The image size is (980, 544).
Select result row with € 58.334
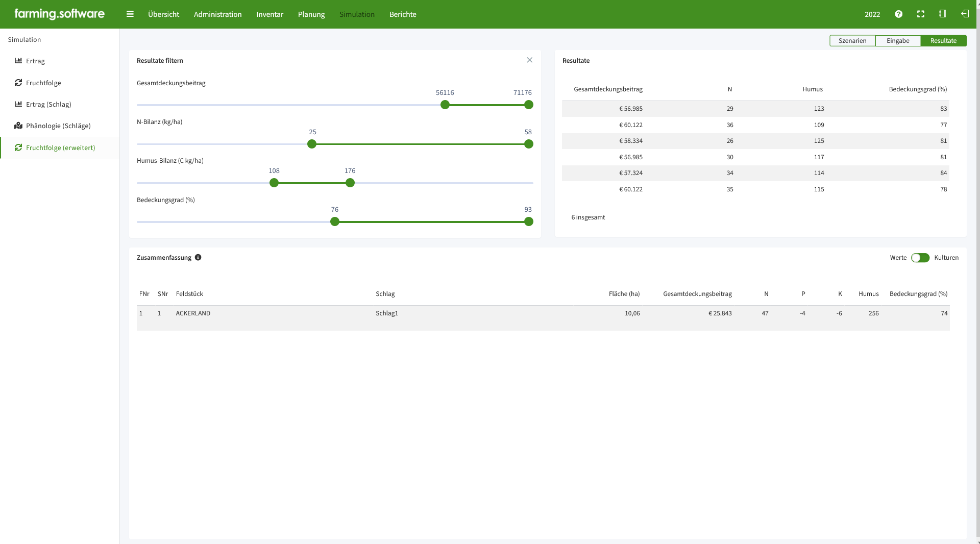tap(755, 141)
